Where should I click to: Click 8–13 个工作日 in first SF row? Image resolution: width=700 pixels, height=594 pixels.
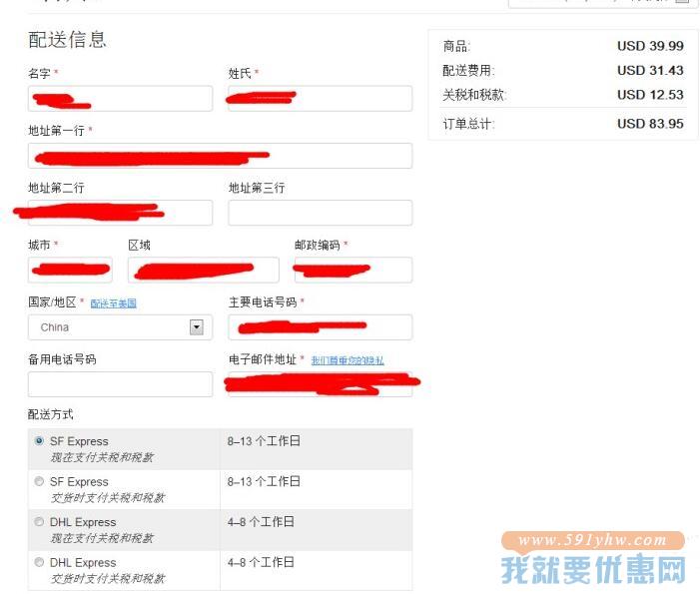(264, 441)
